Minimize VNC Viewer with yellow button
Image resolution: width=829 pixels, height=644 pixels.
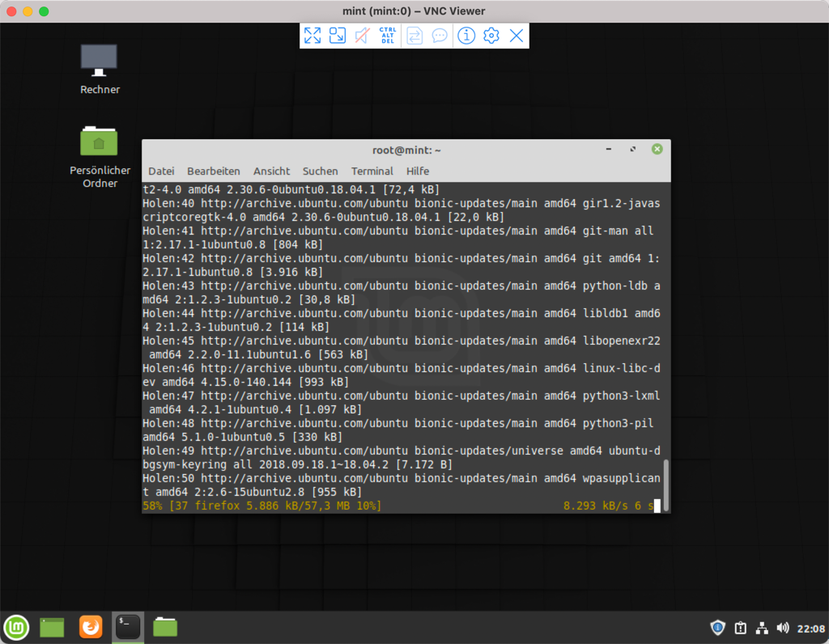28,11
